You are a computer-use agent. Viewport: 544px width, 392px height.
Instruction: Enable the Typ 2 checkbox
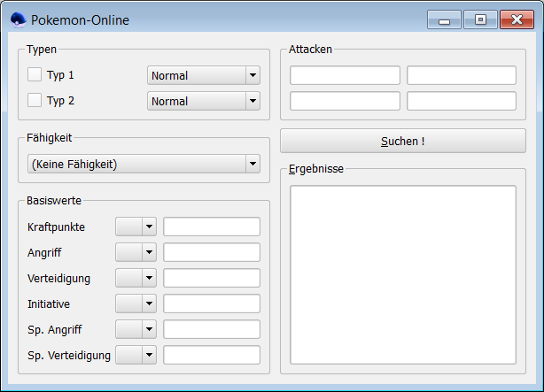35,100
